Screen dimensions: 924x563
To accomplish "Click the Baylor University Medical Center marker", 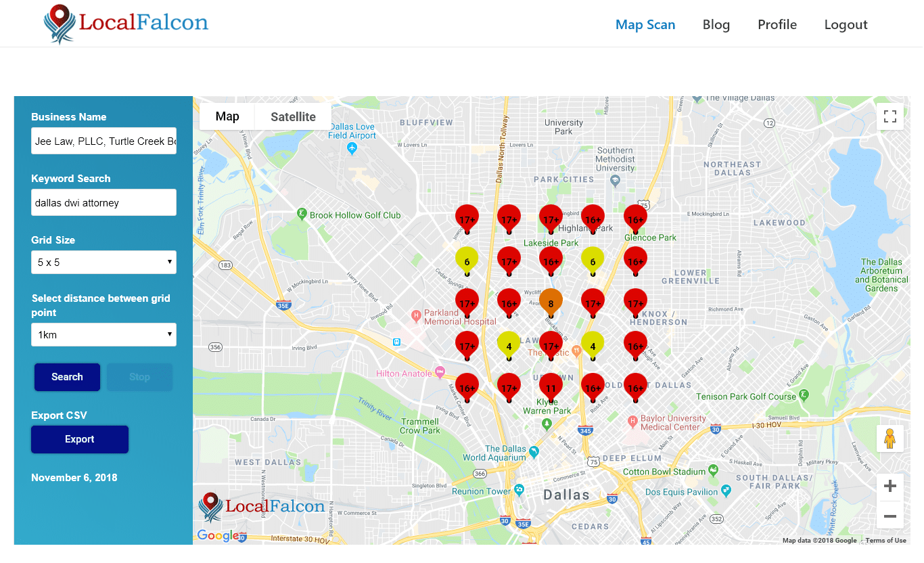I will coord(632,421).
